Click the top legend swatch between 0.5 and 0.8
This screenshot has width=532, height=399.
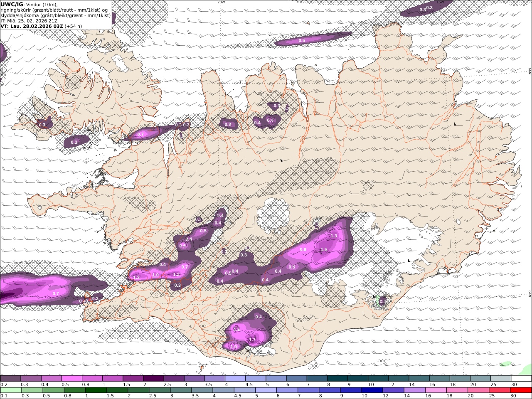point(71,378)
